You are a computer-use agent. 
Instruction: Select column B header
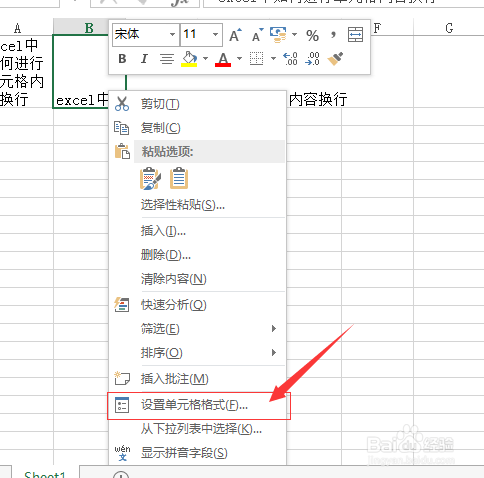(89, 27)
